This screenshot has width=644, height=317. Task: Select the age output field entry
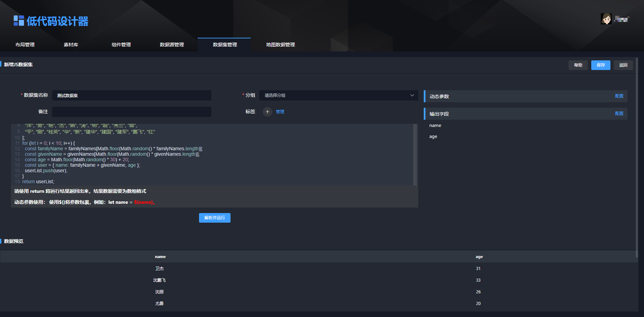[433, 137]
